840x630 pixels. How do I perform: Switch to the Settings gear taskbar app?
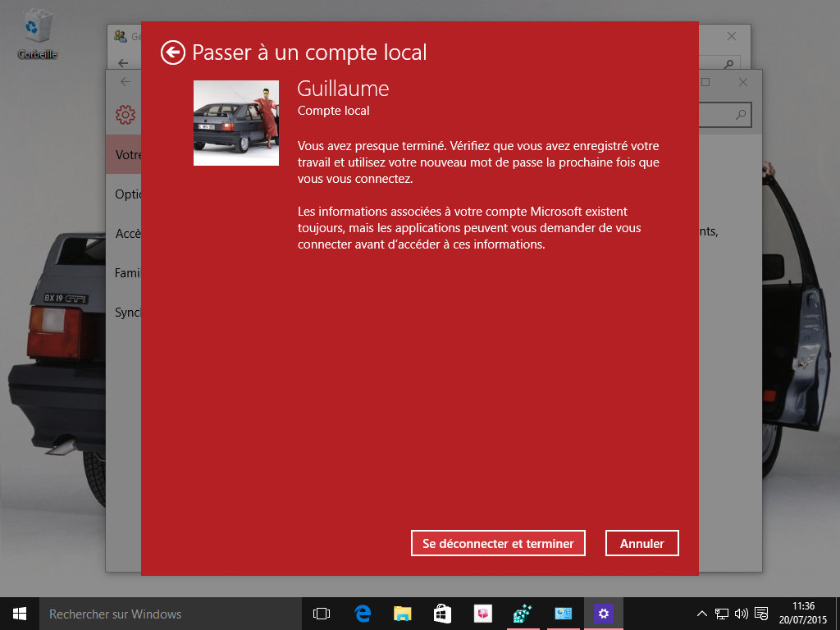pos(604,614)
